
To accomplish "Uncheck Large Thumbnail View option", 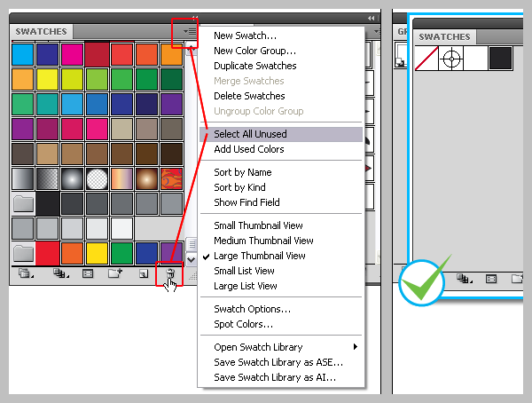I will 259,256.
